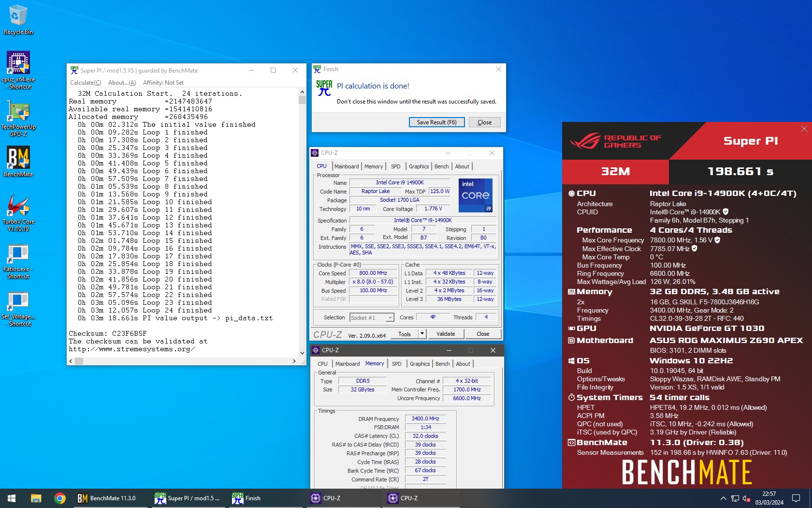The height and width of the screenshot is (508, 812).
Task: Open the About...(A) menu in Super PI
Action: [122, 83]
